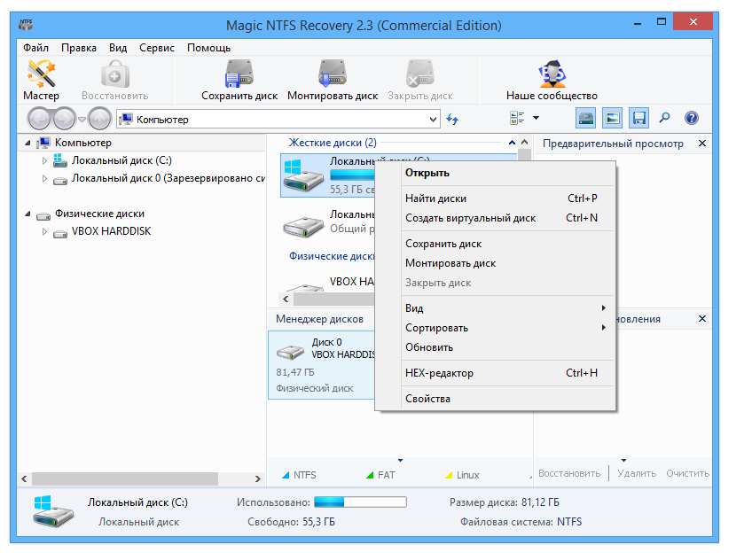Screen dimensions: 752x560
Task: Open search with the magnifier icon
Action: pos(665,117)
